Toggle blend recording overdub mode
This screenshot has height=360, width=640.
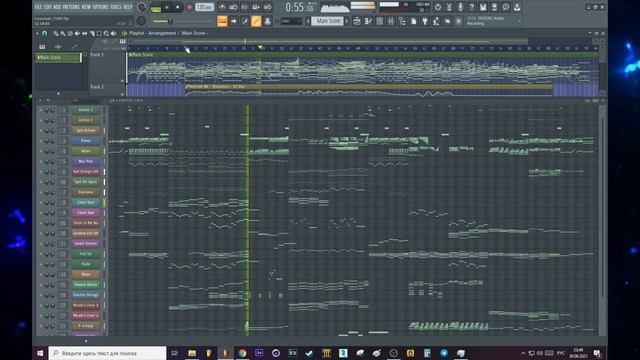pos(256,7)
